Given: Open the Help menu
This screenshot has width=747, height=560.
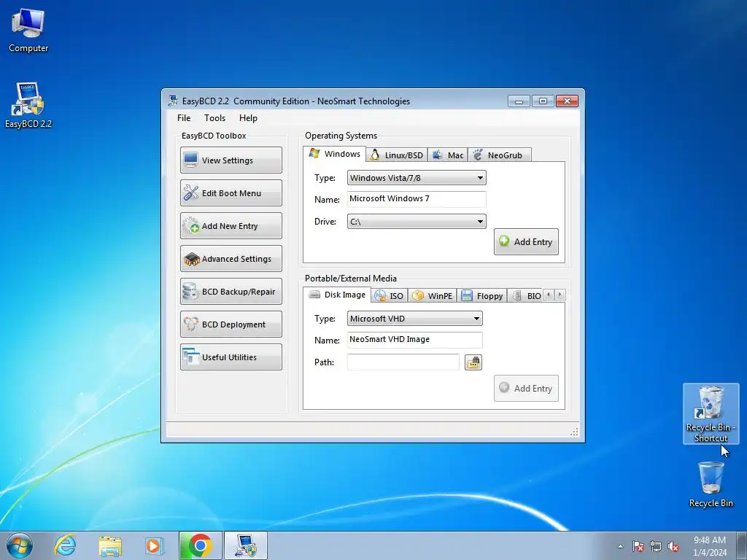Looking at the screenshot, I should [x=248, y=118].
